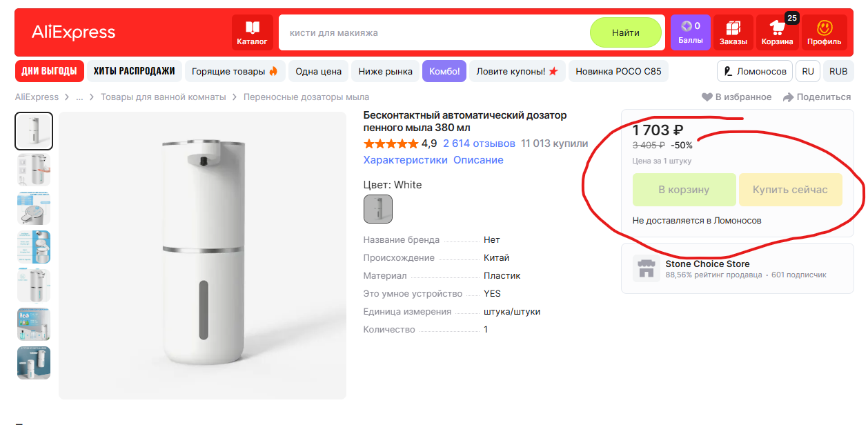Open the 2 614 отзывов link
This screenshot has width=868, height=425.
[x=479, y=144]
